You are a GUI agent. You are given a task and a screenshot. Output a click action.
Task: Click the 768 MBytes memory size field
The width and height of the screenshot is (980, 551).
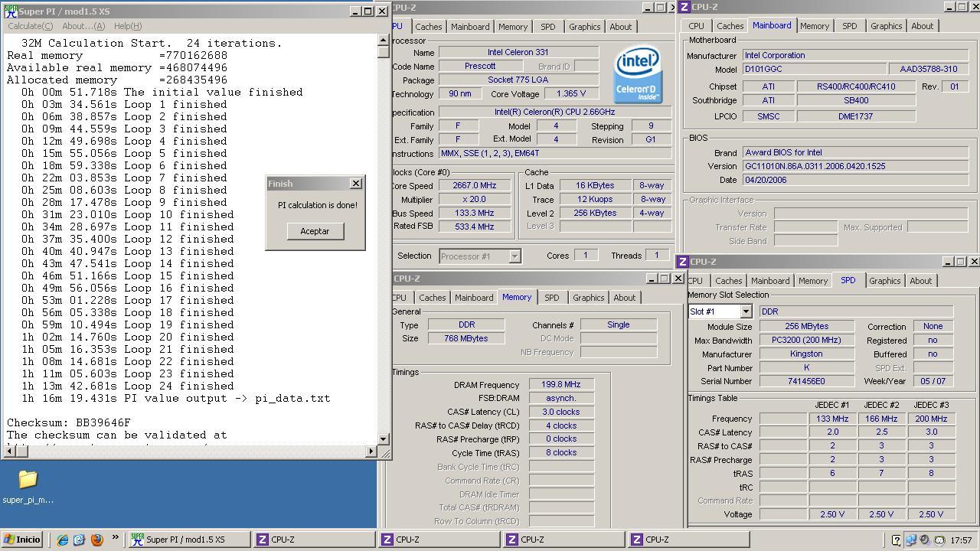pos(465,338)
